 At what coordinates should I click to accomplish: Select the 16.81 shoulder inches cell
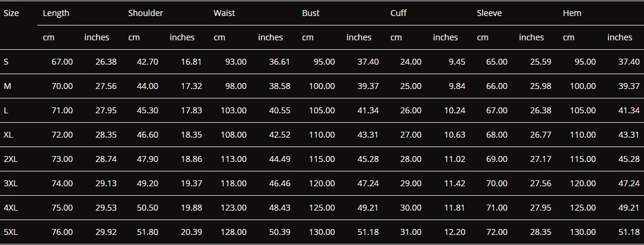(x=192, y=62)
